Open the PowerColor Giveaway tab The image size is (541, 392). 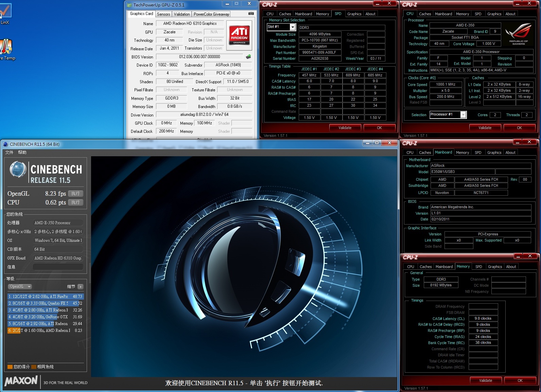(211, 14)
